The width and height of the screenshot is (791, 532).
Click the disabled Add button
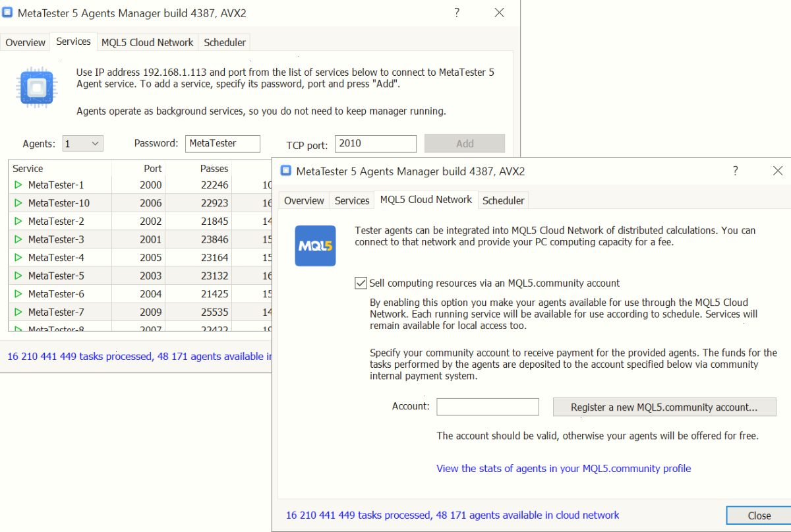[465, 144]
